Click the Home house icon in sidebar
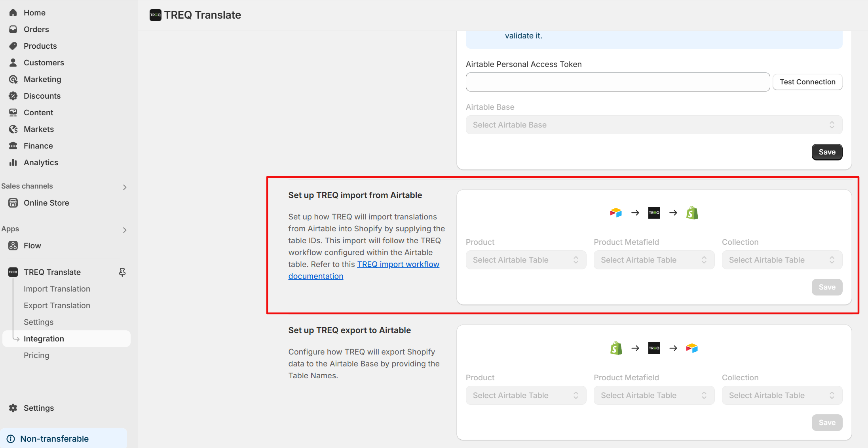The image size is (868, 448). [x=13, y=13]
